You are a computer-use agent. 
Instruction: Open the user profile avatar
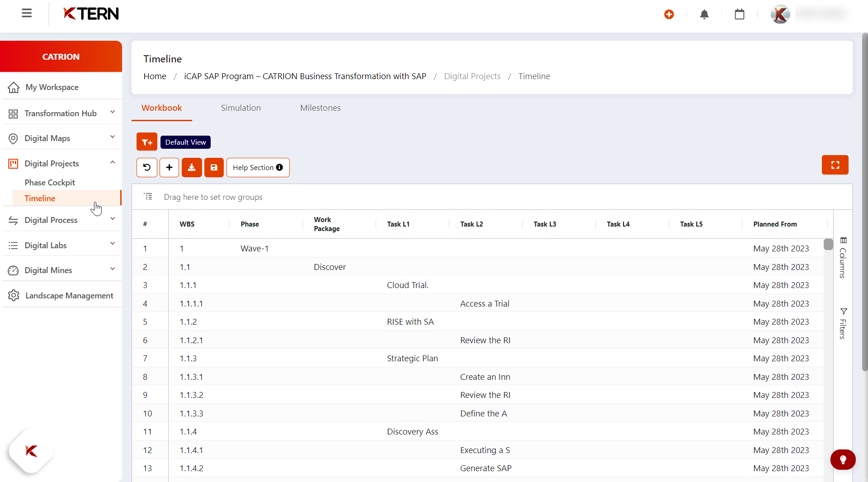pyautogui.click(x=780, y=14)
